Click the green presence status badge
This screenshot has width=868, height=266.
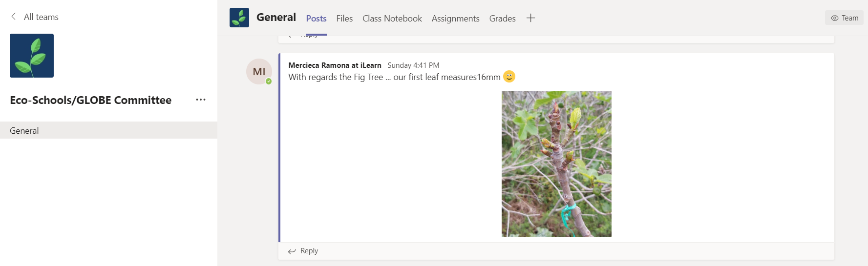pos(269,82)
